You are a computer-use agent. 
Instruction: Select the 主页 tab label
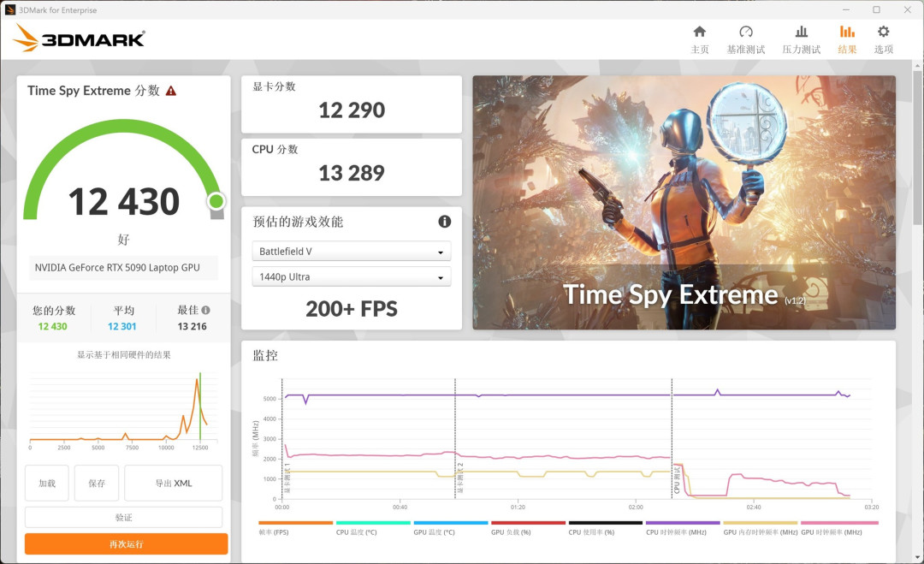point(700,50)
